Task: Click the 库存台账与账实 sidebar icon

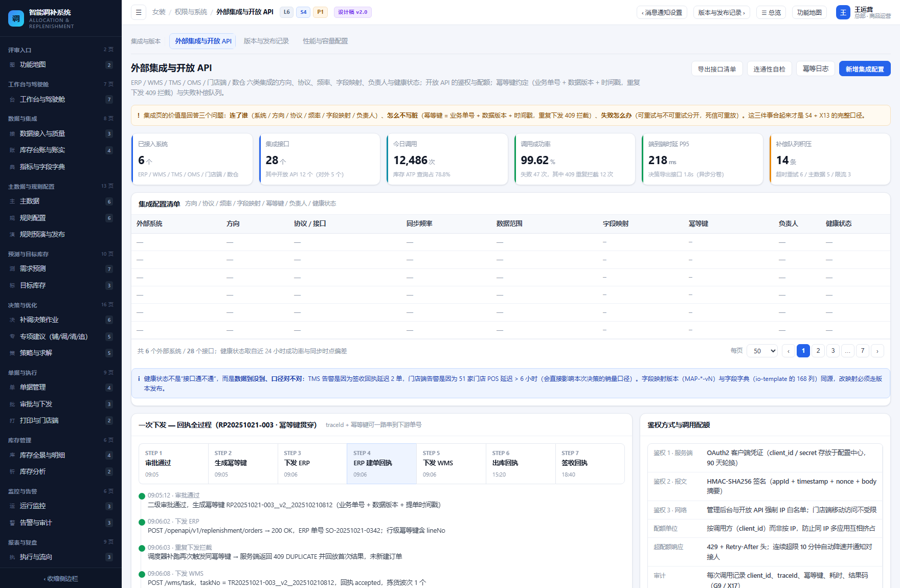Action: (12, 150)
